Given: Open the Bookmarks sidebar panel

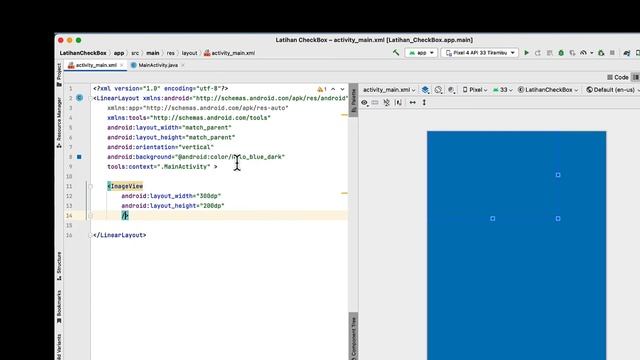Looking at the screenshot, I should [x=59, y=307].
